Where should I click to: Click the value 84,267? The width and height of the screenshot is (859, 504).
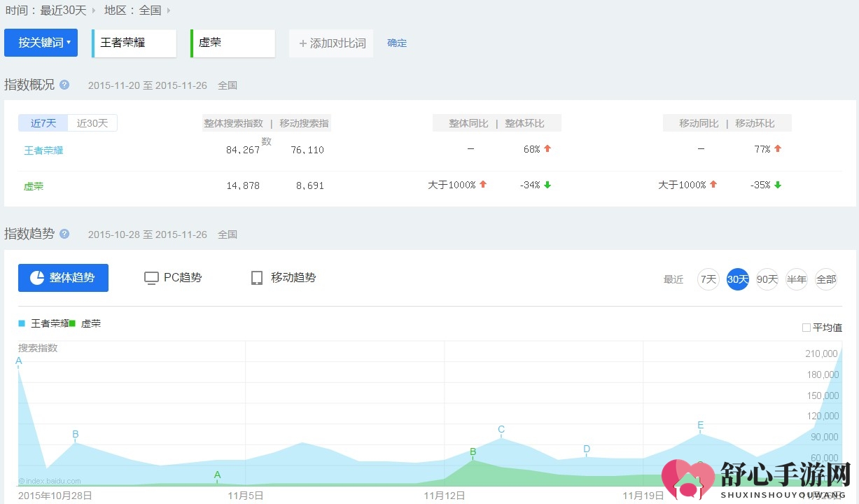(x=243, y=150)
